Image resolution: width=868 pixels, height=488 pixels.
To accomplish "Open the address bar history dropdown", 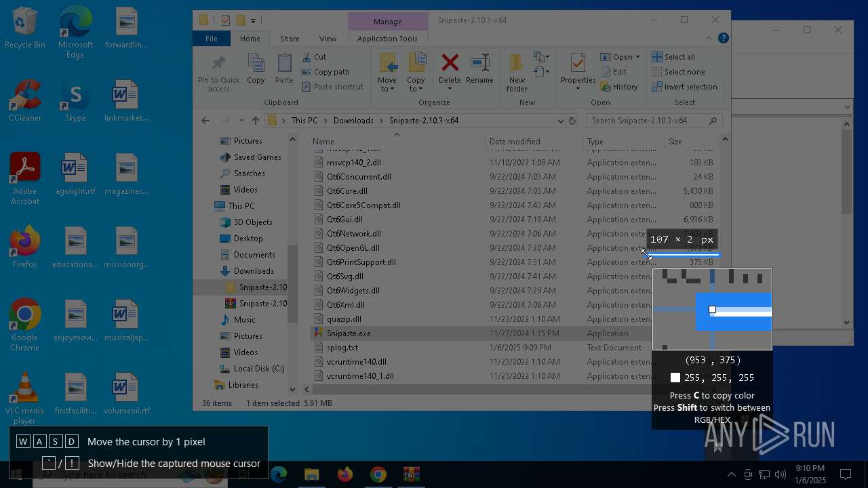I will pos(560,121).
